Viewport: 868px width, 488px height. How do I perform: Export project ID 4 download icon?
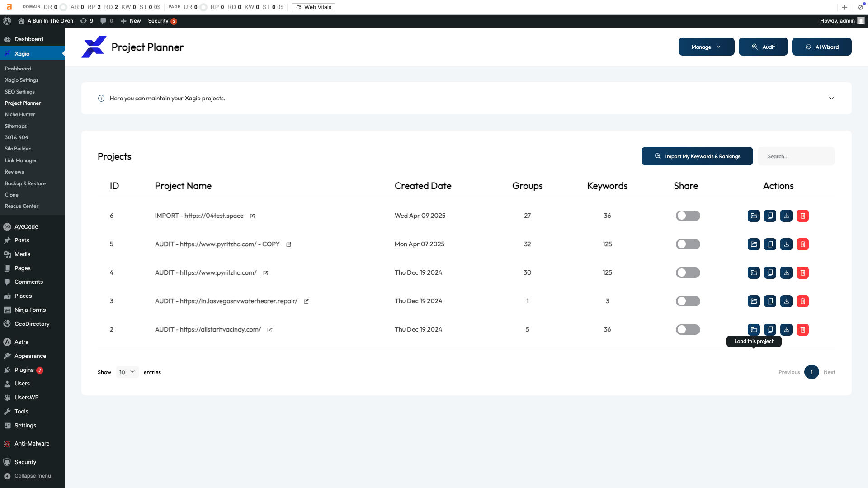coord(786,273)
